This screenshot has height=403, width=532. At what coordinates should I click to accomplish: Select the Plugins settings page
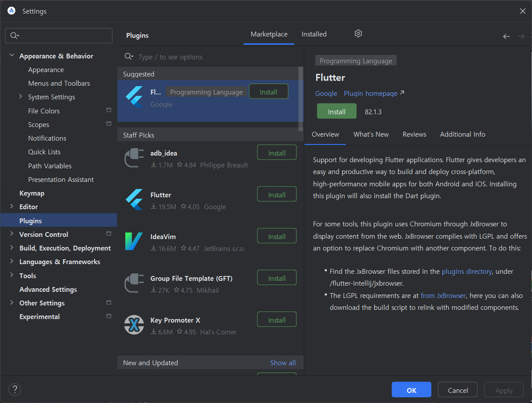(59, 221)
